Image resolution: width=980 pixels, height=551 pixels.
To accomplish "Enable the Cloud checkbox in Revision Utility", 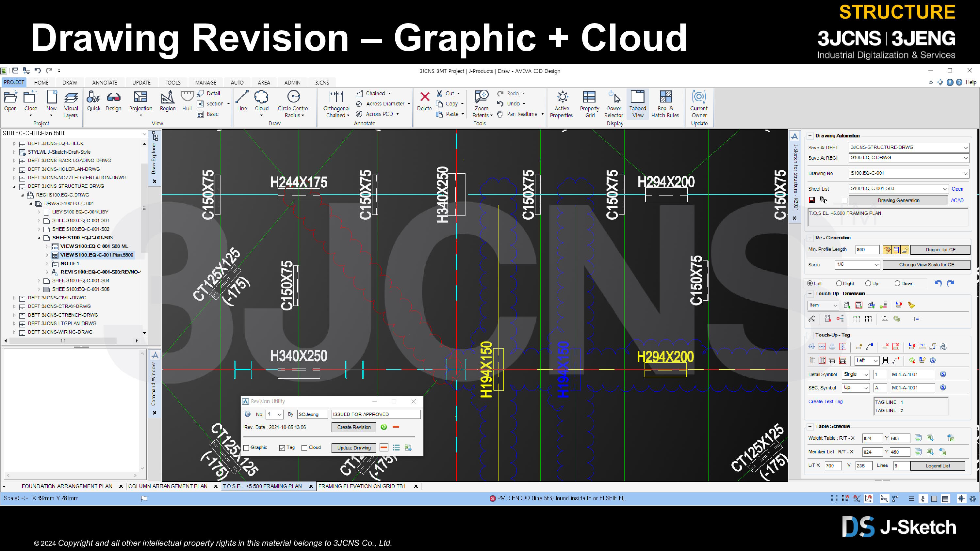I will [x=304, y=448].
